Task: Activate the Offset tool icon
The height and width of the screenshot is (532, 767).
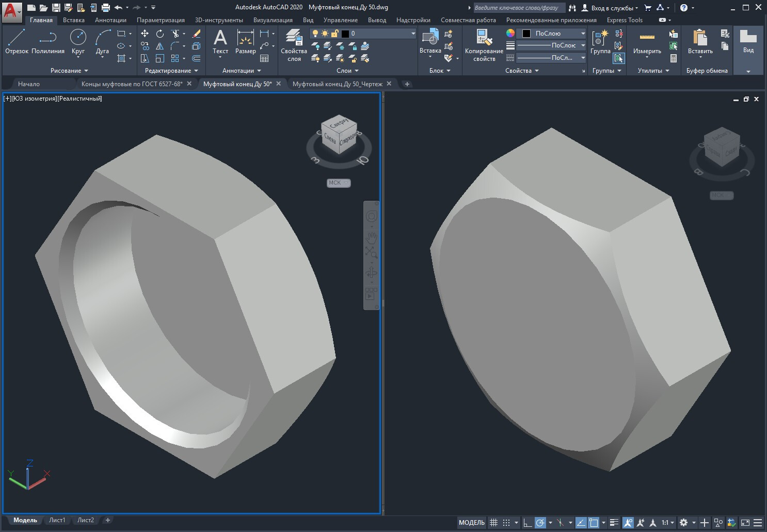Action: [196, 58]
